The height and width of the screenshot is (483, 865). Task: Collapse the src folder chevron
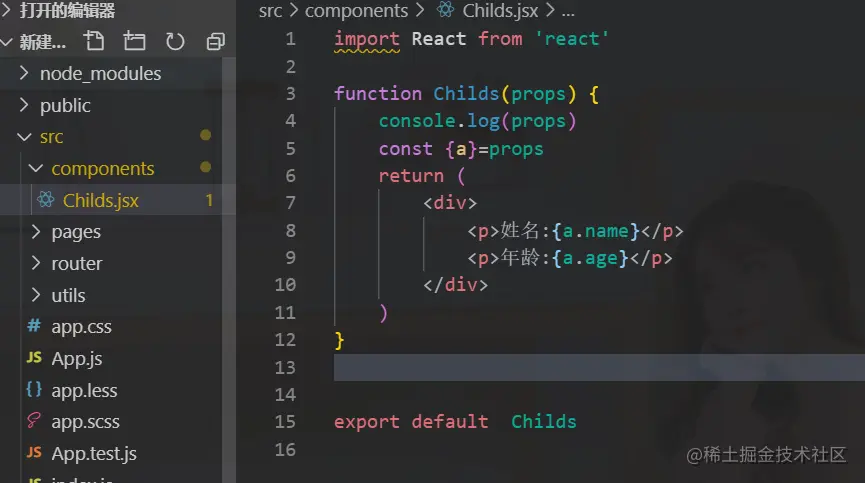[24, 136]
